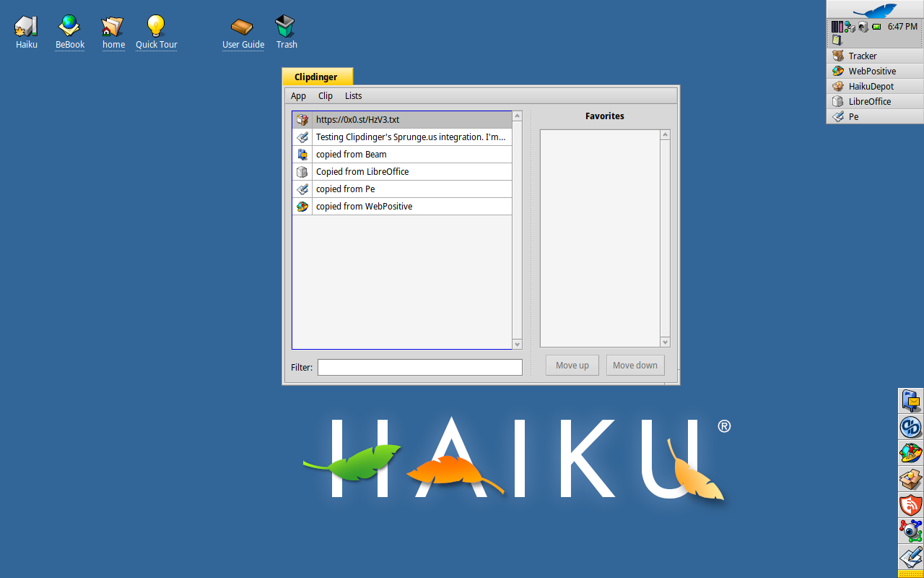
Task: Launch the RSS shield icon in dock
Action: click(x=910, y=505)
